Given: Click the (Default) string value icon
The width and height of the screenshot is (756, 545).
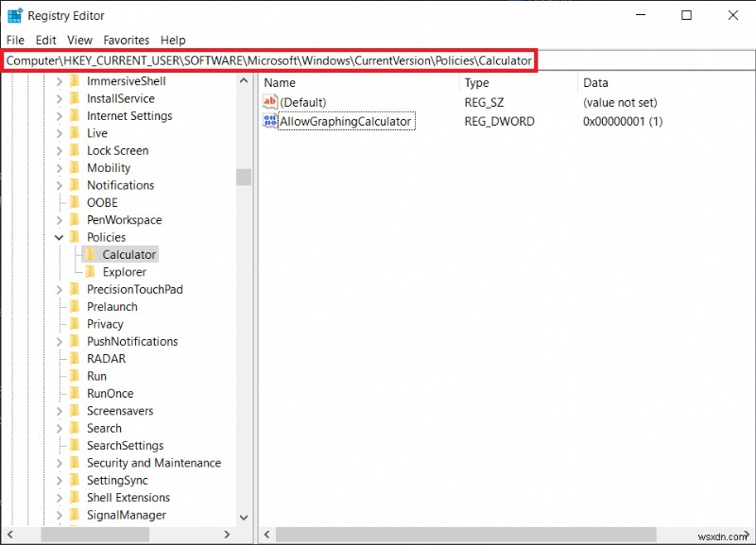Looking at the screenshot, I should (270, 102).
